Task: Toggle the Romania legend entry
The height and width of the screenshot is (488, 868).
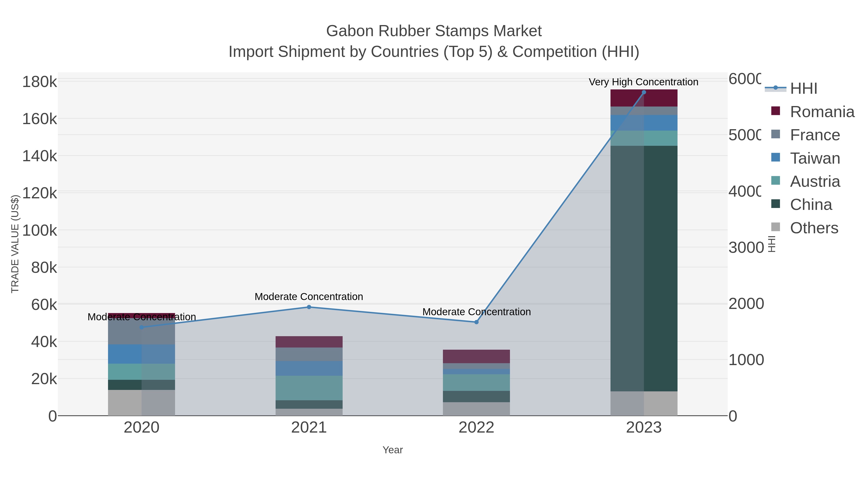Action: click(812, 112)
